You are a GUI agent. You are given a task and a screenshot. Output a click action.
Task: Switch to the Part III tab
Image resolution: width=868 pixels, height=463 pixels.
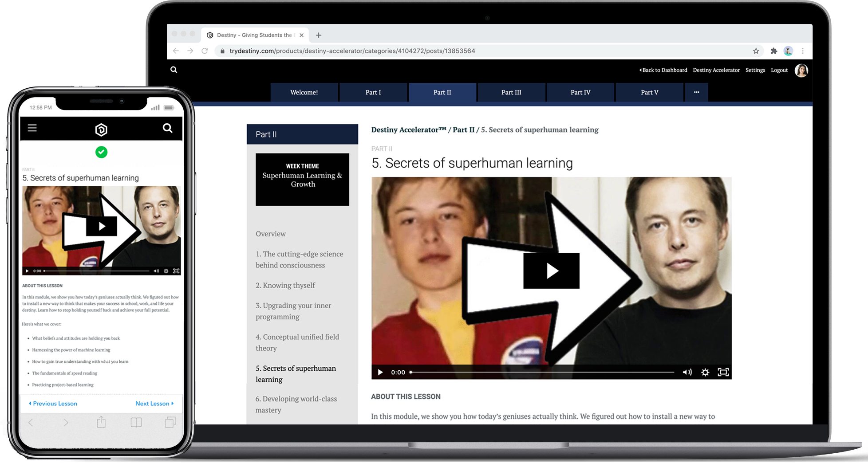(511, 92)
